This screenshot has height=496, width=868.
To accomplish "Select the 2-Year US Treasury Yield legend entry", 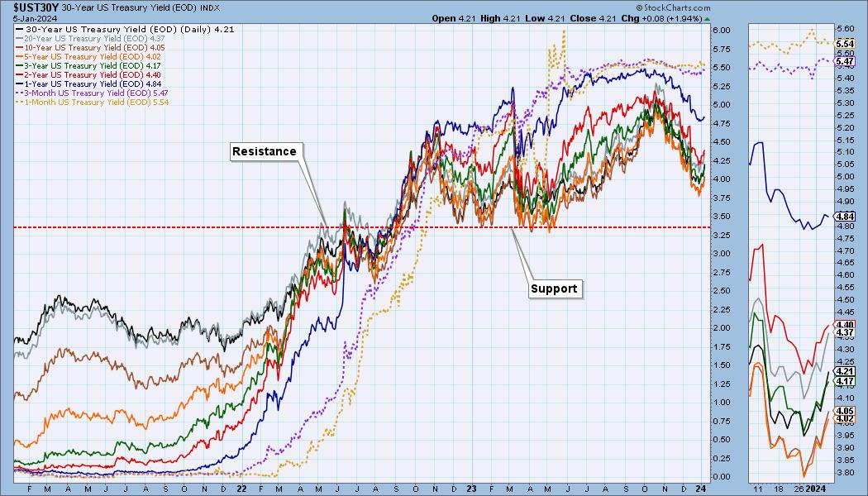I will pos(88,74).
